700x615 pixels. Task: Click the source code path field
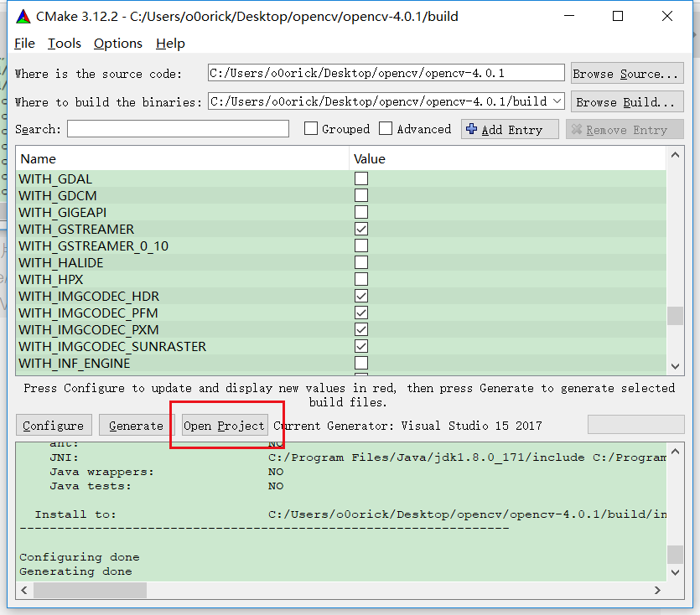(386, 73)
